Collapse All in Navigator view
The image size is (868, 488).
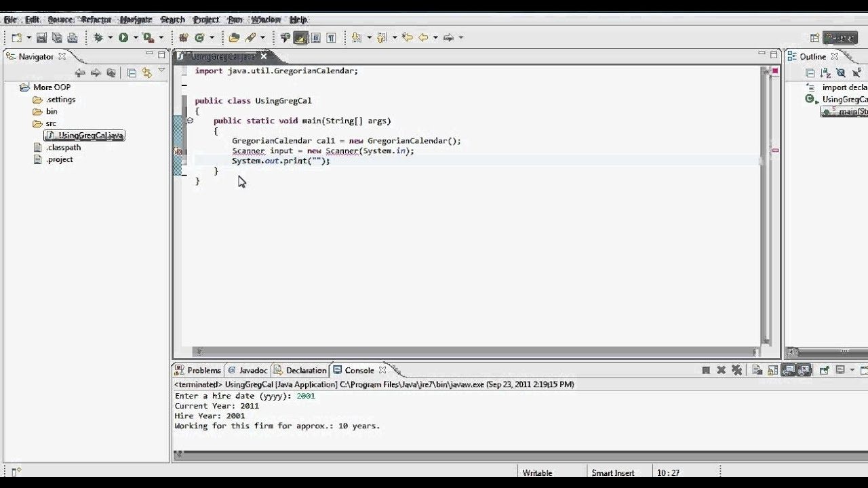pos(132,73)
